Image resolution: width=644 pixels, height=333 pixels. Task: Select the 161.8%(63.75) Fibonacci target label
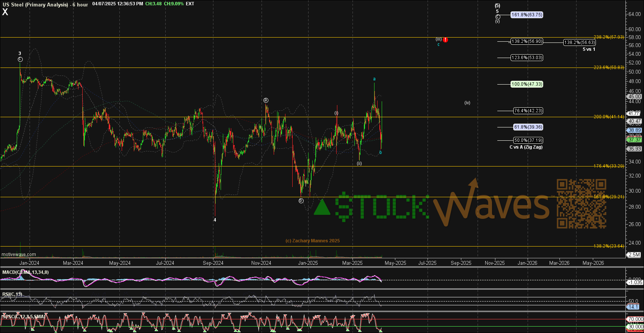[x=527, y=15]
